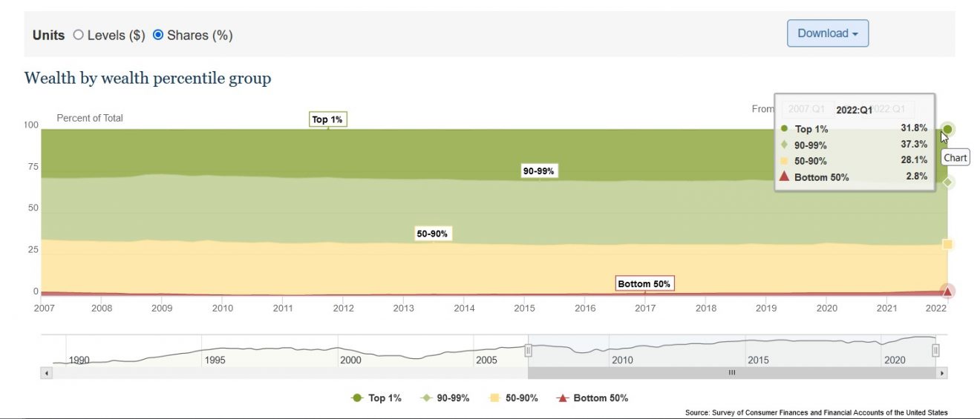
Task: Click the Bottom 50% red triangle data marker
Action: (947, 291)
